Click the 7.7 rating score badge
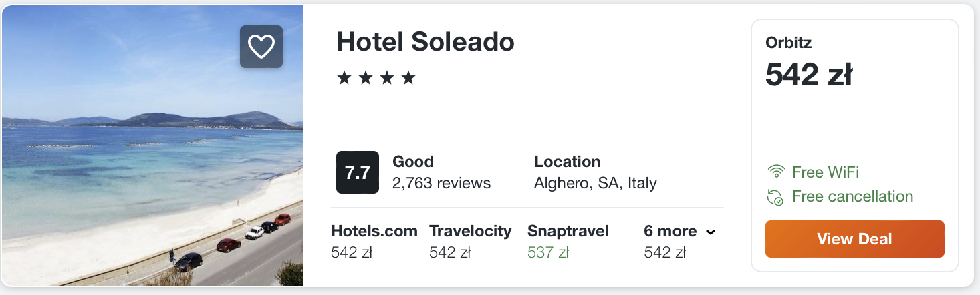 (x=357, y=172)
